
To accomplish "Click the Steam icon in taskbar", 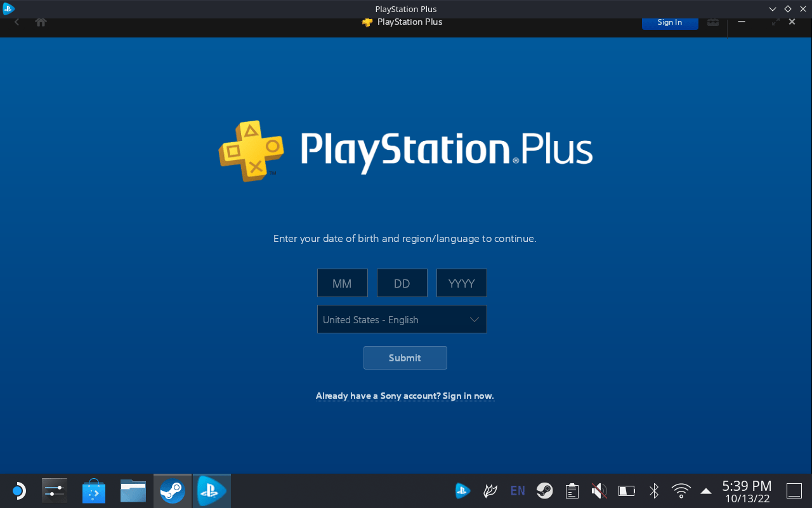I will (x=173, y=491).
